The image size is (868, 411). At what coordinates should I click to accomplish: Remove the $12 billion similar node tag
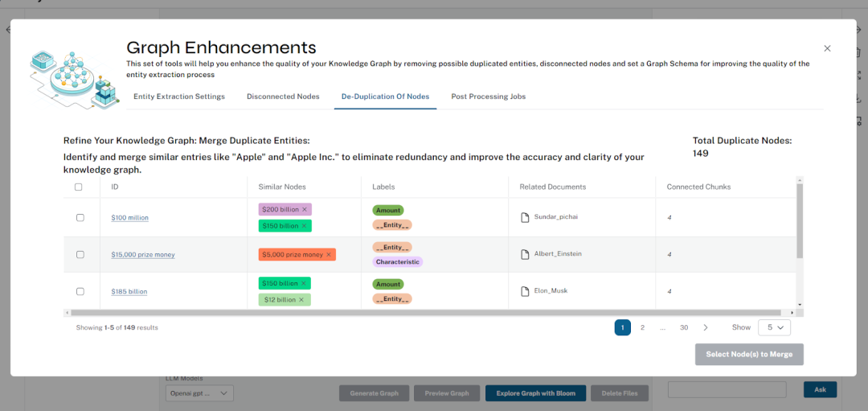coord(301,300)
